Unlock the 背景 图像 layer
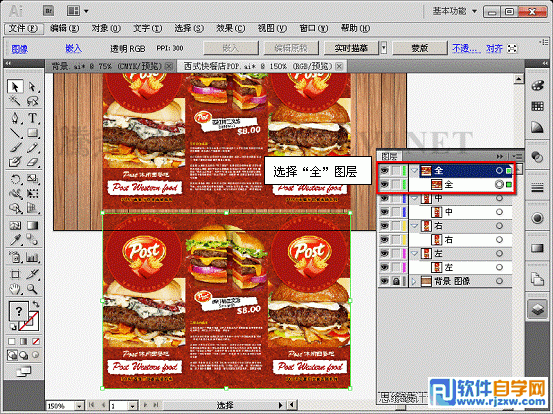The height and width of the screenshot is (414, 553). 396,281
